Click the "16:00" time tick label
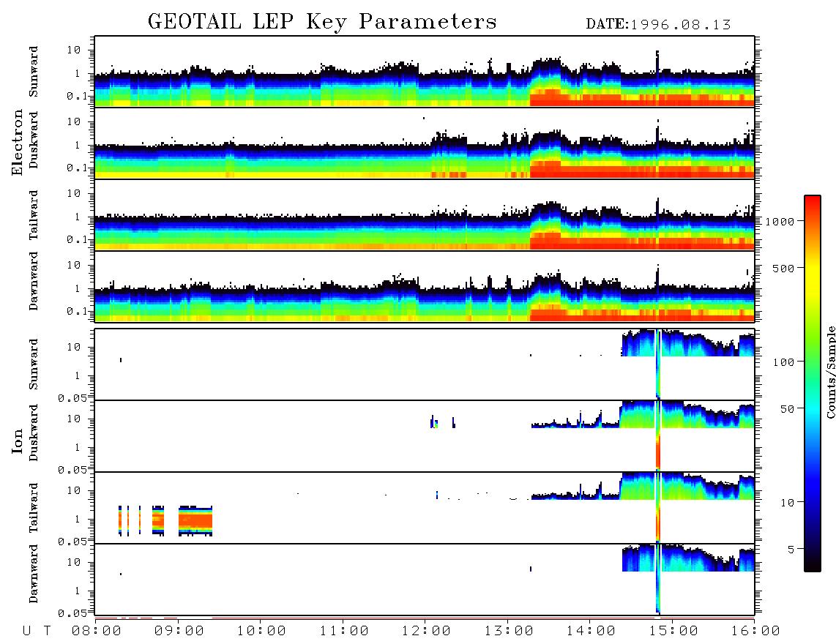Image resolution: width=836 pixels, height=644 pixels. 755,631
